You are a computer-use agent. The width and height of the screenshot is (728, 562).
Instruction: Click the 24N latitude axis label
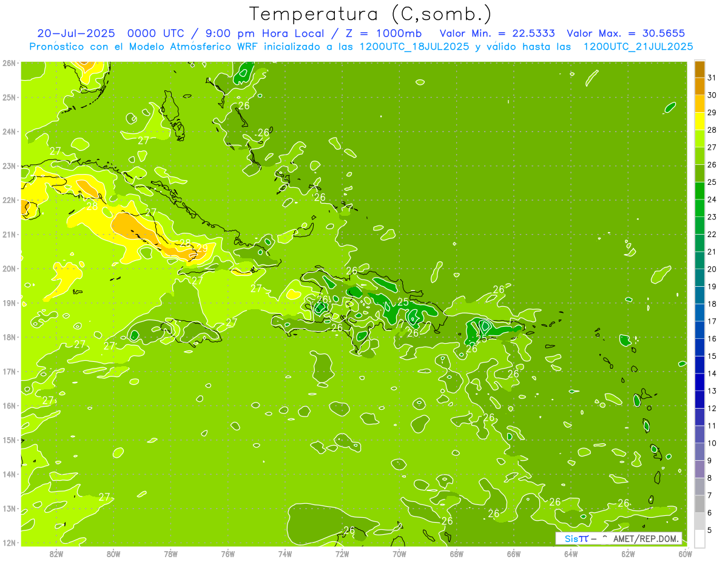9,132
